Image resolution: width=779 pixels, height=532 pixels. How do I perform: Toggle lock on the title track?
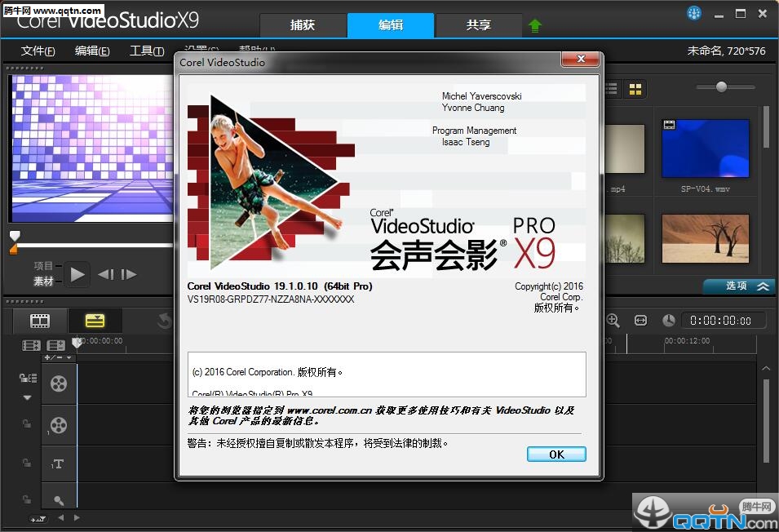tap(27, 463)
